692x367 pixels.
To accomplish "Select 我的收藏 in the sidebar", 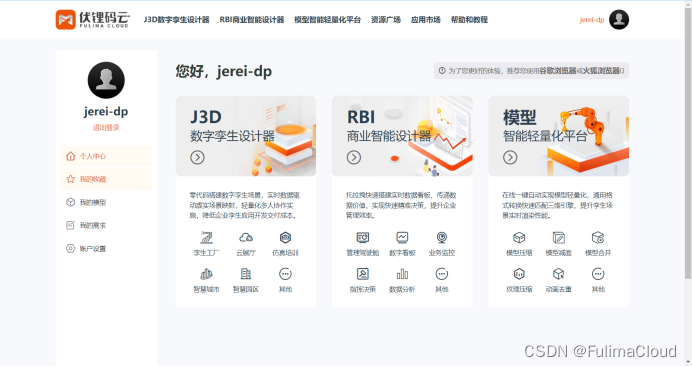I will pyautogui.click(x=106, y=179).
